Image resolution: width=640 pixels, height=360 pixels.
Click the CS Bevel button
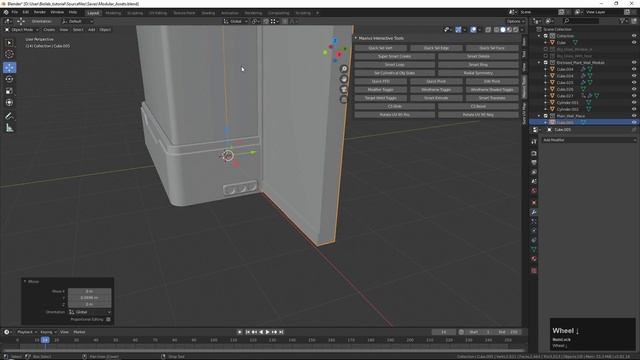478,107
